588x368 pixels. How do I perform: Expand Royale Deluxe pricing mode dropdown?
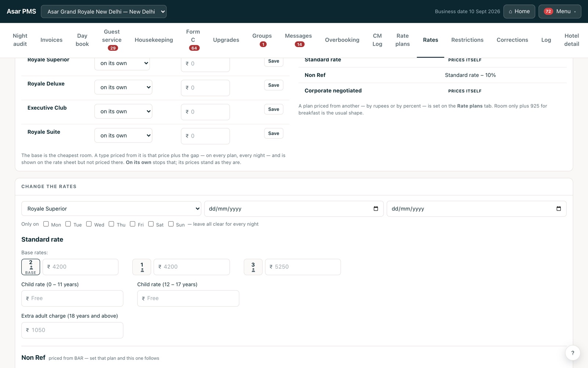pos(123,87)
